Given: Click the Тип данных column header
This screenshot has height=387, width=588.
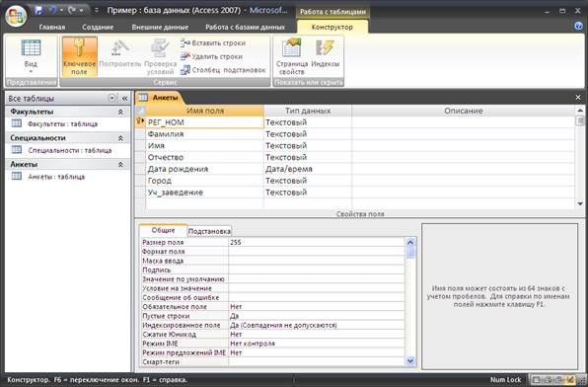Looking at the screenshot, I should (308, 111).
